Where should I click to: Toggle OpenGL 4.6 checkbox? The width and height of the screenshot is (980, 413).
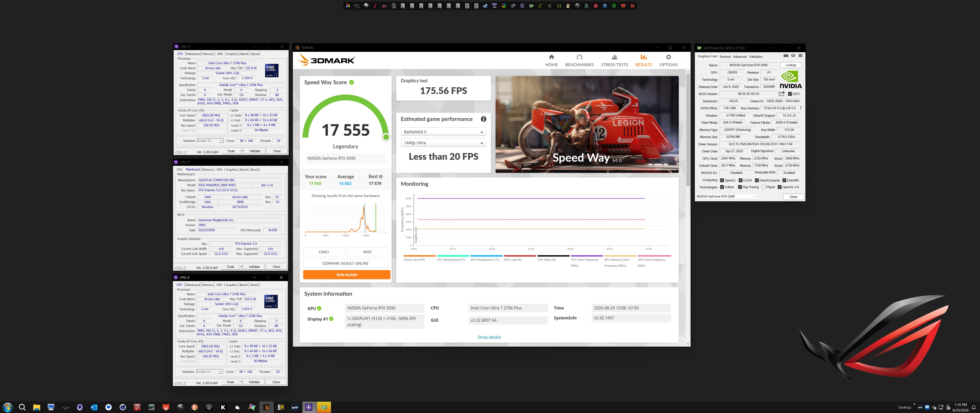tap(780, 187)
